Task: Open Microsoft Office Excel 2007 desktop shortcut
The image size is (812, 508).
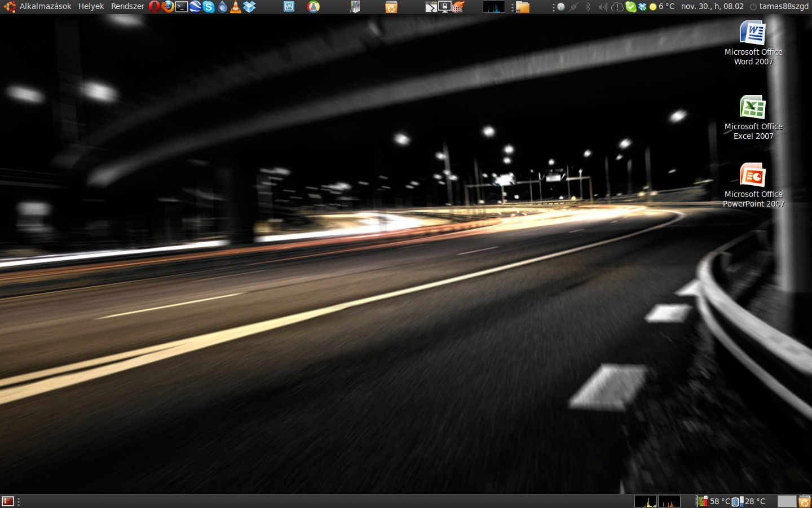Action: 753,117
